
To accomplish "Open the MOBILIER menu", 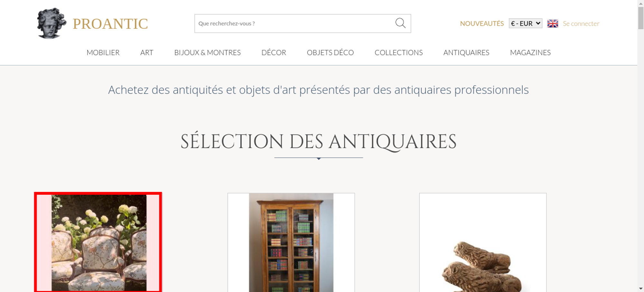I will pyautogui.click(x=103, y=52).
